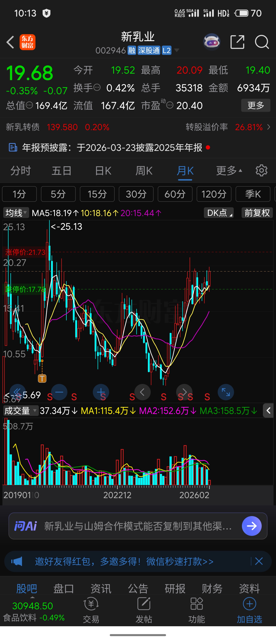Select the 60分 period button
The width and height of the screenshot is (276, 644).
(x=175, y=194)
